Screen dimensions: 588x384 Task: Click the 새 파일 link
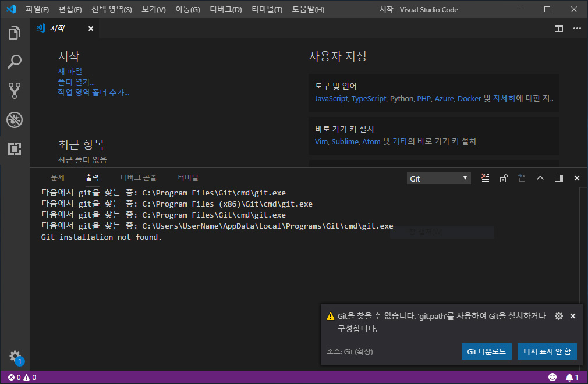point(70,71)
